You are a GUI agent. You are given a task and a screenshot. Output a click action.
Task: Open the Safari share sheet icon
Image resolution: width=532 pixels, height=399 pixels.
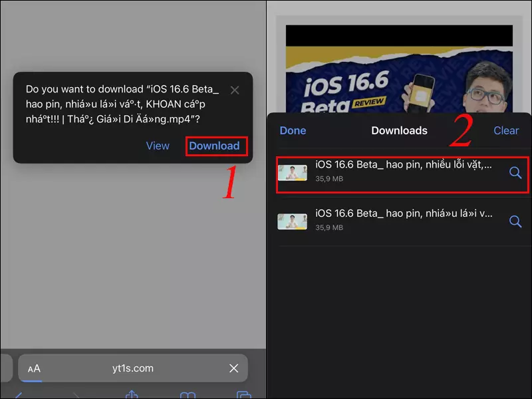point(132,394)
